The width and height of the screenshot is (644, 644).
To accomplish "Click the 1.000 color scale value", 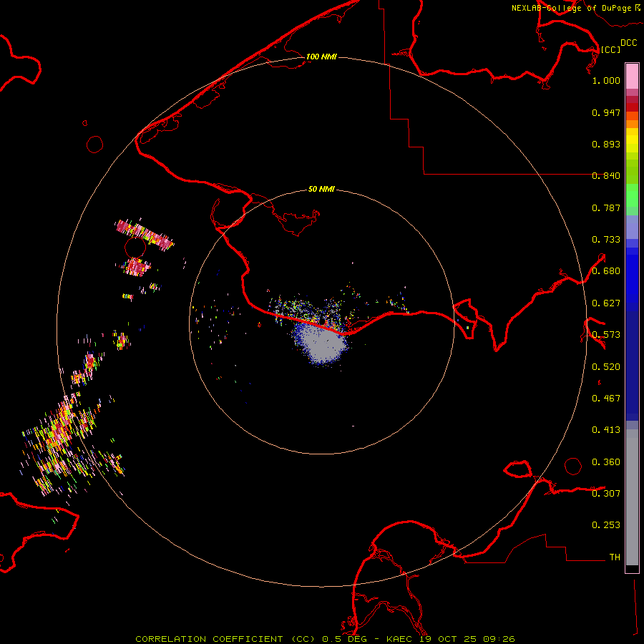I will (x=606, y=80).
